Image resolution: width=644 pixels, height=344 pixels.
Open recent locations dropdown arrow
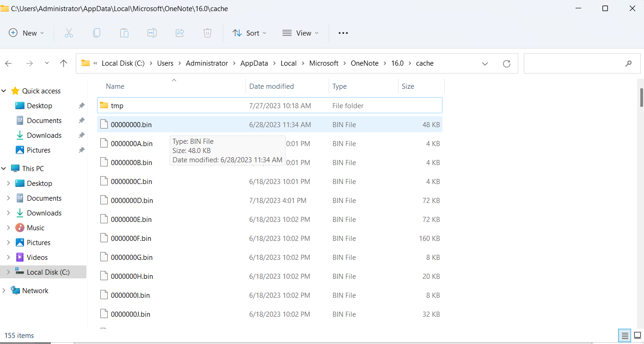coord(47,63)
